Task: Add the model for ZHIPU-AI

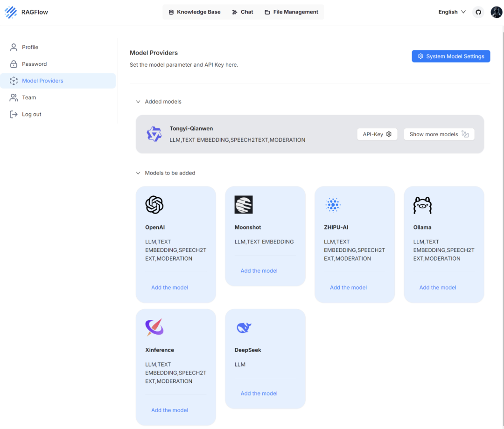Action: click(349, 287)
